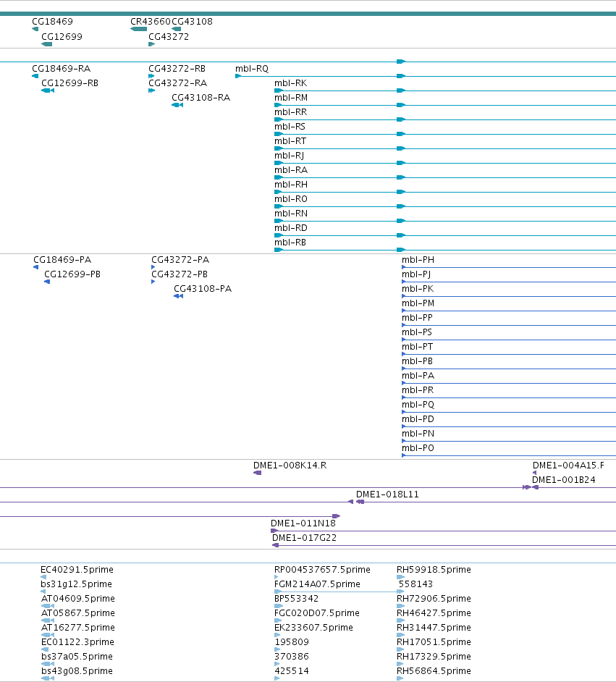The image size is (616, 682).
Task: Select the mbl-PK protein
Action: [418, 288]
